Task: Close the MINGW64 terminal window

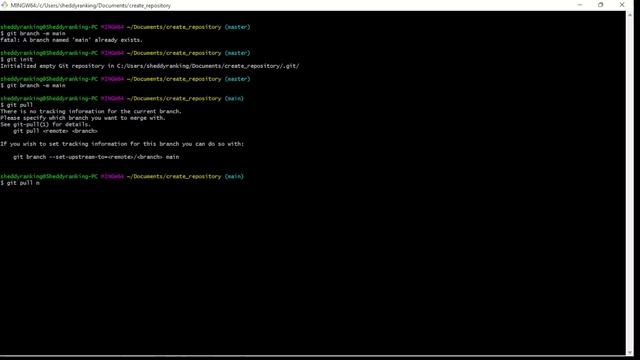Action: pyautogui.click(x=622, y=5)
